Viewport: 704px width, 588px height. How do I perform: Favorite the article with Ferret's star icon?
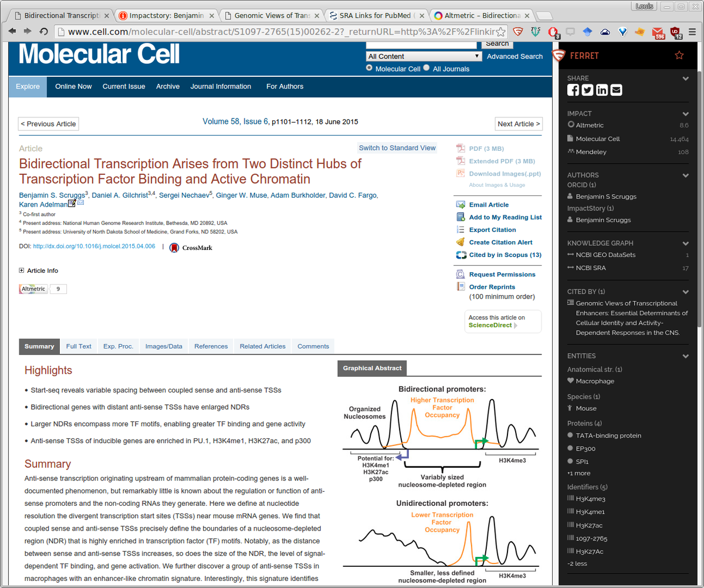(x=679, y=55)
